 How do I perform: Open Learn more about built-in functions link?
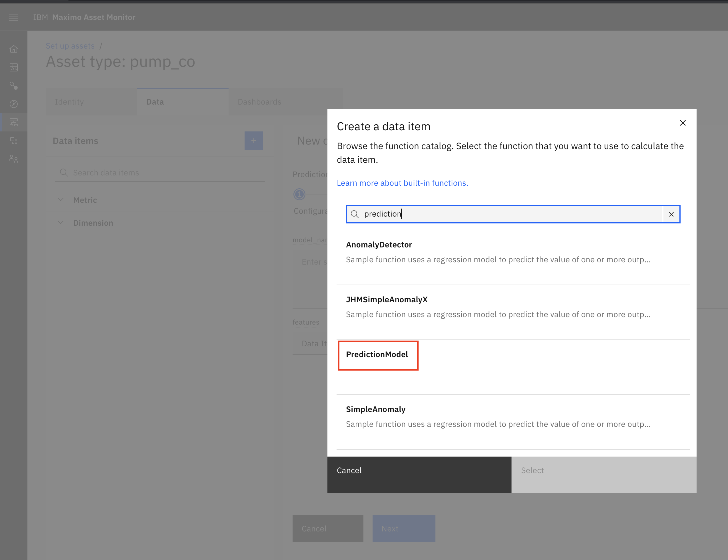pos(402,183)
